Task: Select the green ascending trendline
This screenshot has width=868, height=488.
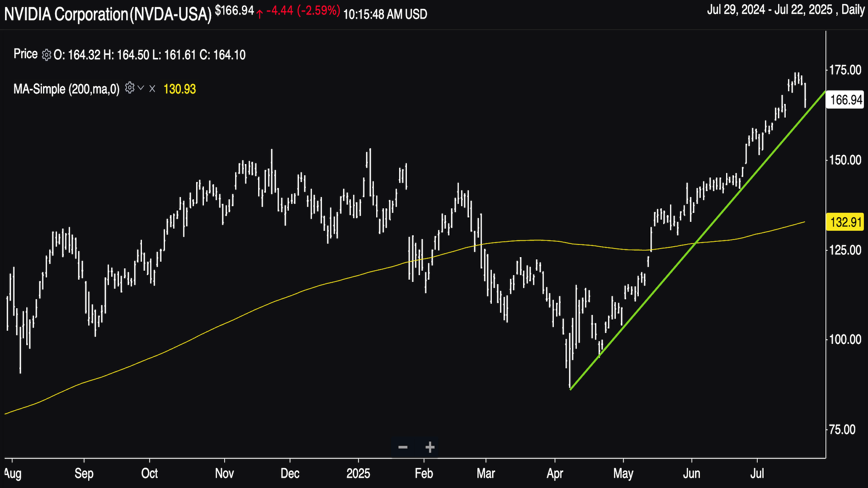Action: pyautogui.click(x=698, y=240)
